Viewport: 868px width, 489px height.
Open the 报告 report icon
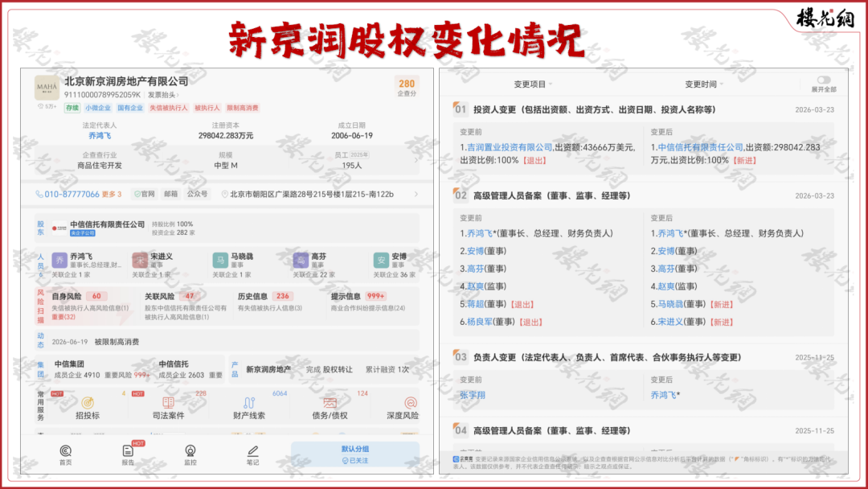tap(128, 454)
